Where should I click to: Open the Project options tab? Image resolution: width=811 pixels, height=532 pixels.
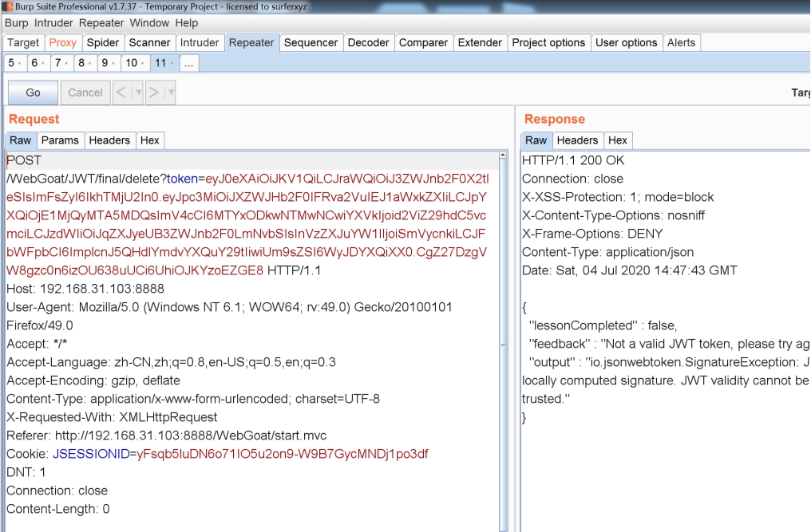(548, 42)
